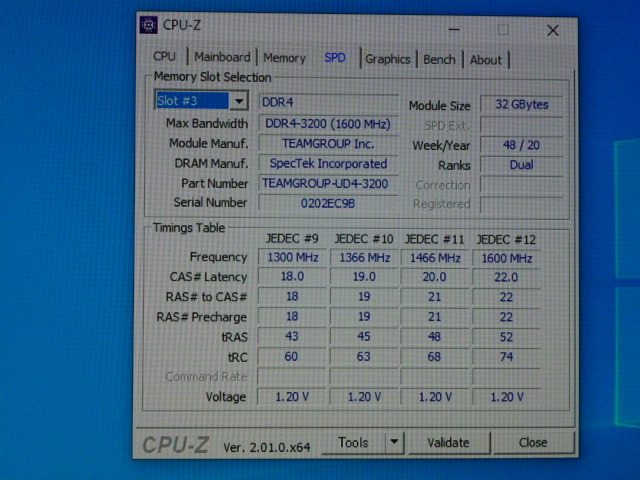This screenshot has height=480, width=640.
Task: Click the JEDEC #9 column header
Action: 292,239
